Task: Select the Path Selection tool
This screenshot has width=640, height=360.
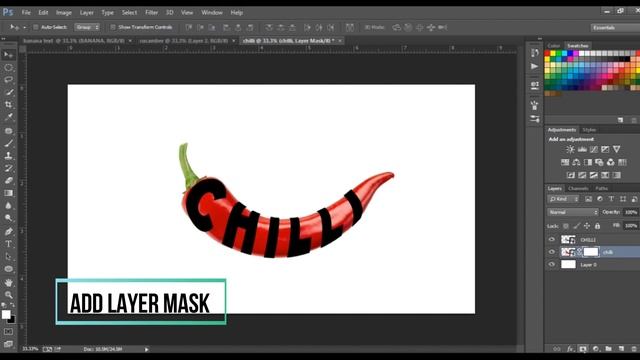Action: 8,256
